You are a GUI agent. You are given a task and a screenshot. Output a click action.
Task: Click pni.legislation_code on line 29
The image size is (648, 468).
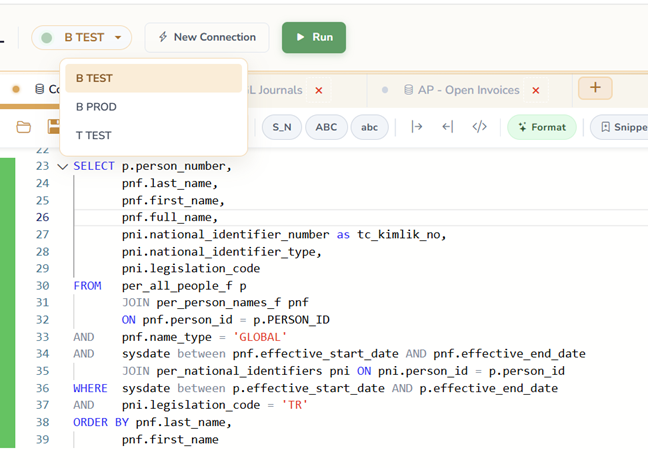tap(191, 269)
